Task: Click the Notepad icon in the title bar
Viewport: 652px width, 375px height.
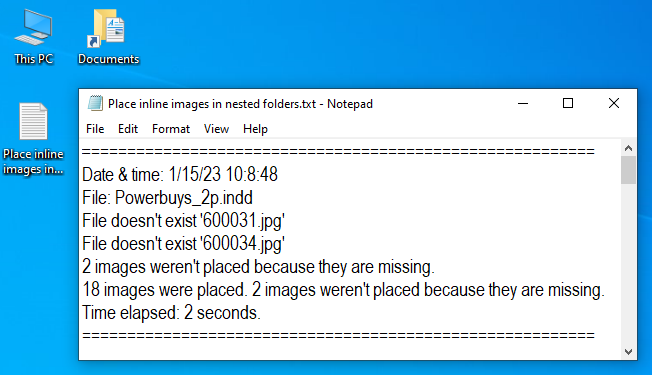Action: click(x=95, y=103)
